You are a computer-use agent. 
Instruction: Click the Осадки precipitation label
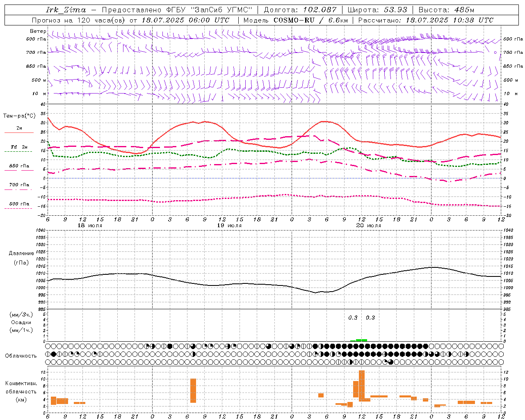tap(21, 322)
